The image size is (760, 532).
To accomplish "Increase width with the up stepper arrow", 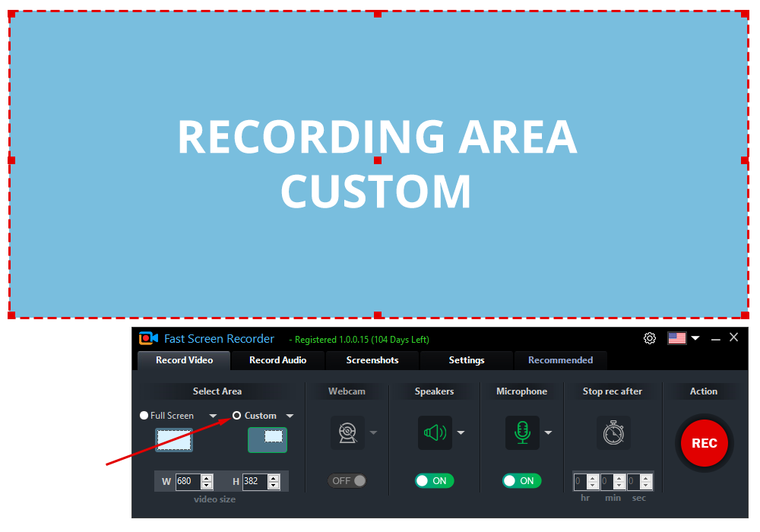I will pos(207,478).
